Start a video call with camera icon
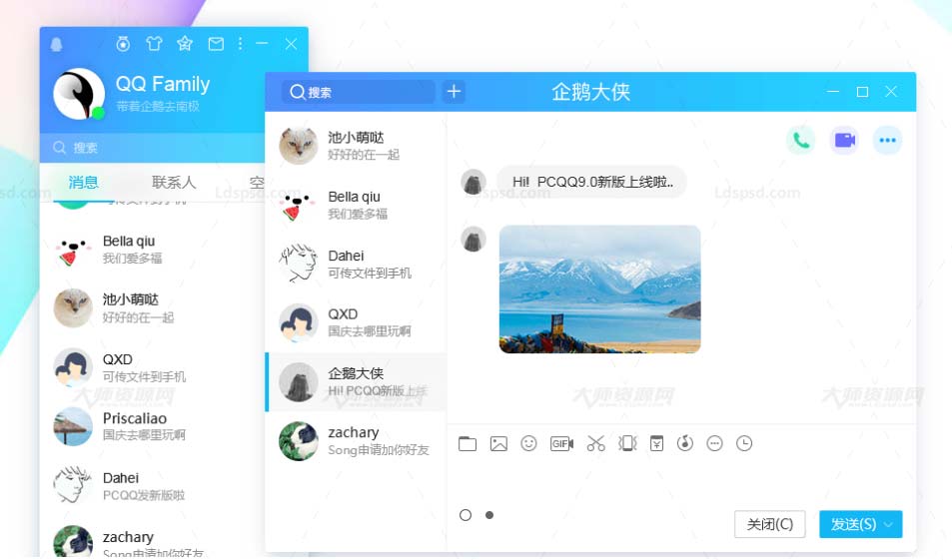952x560 pixels. pyautogui.click(x=844, y=140)
